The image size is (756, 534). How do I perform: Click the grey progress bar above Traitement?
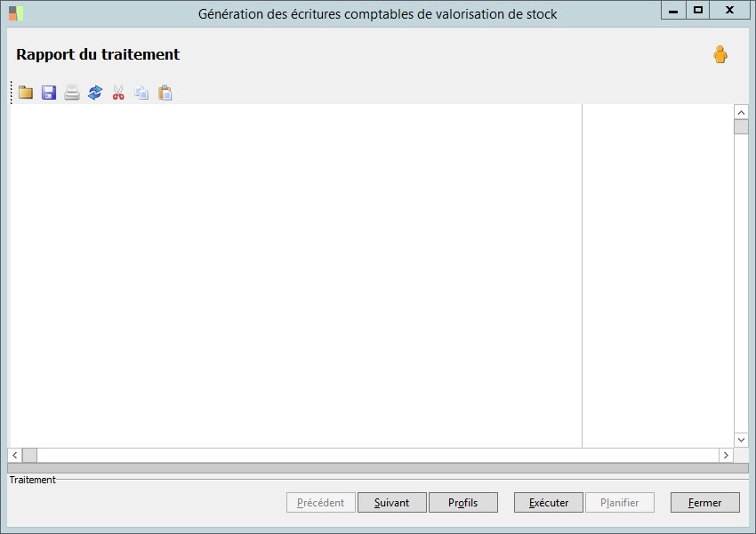click(x=378, y=468)
